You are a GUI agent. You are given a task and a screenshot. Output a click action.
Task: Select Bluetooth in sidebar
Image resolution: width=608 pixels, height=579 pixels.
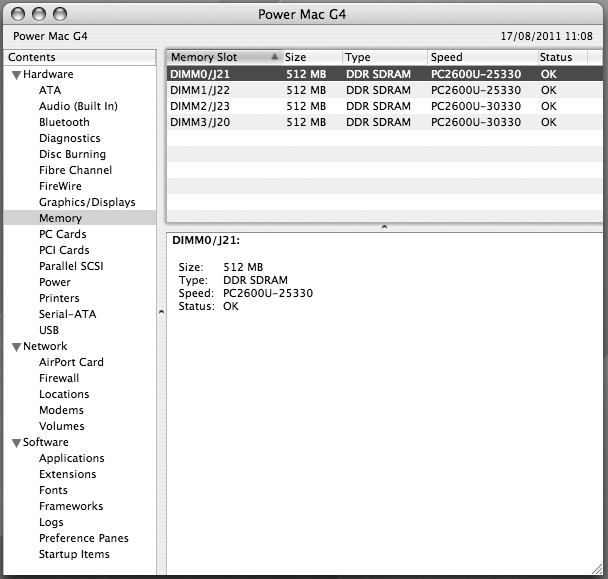64,122
